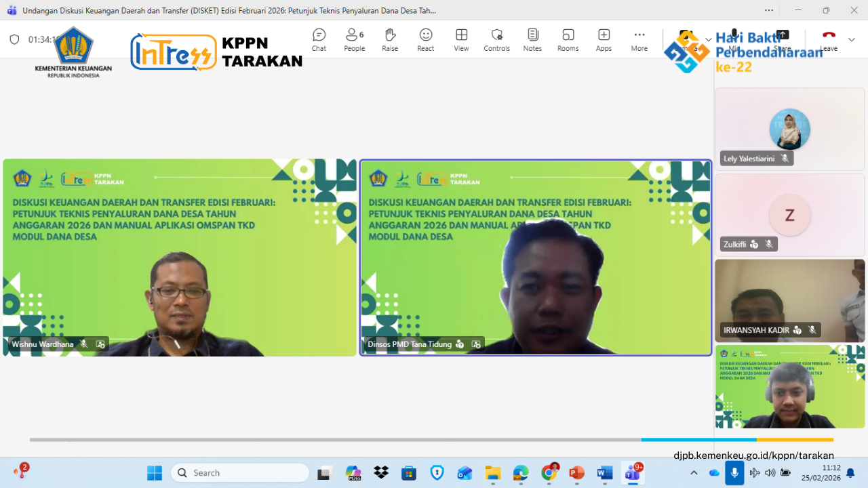The image size is (868, 488).
Task: Toggle microphone from the taskbar tray
Action: click(x=734, y=472)
